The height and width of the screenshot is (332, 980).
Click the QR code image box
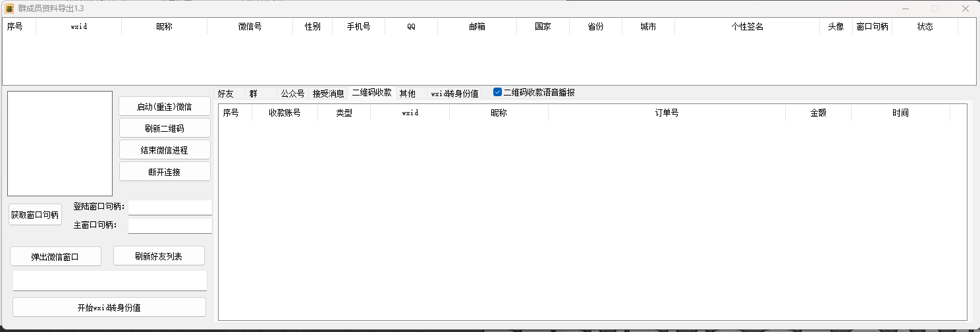[x=60, y=143]
